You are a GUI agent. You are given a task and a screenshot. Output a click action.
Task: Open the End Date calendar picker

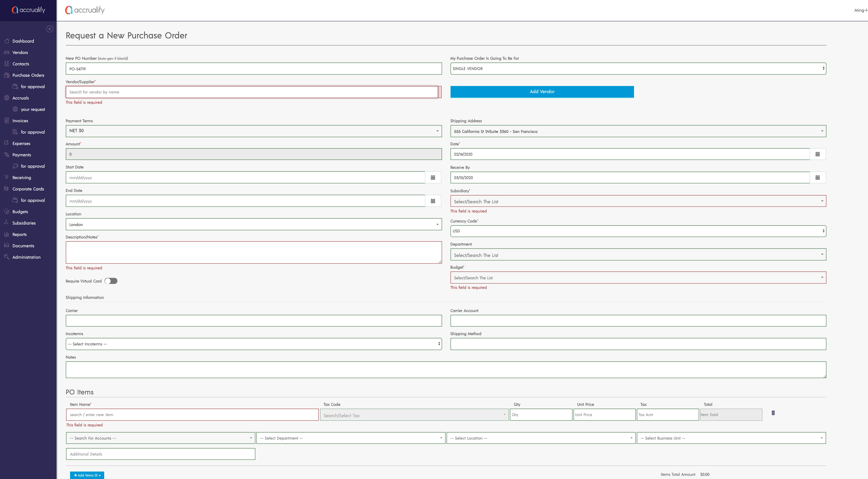point(433,201)
